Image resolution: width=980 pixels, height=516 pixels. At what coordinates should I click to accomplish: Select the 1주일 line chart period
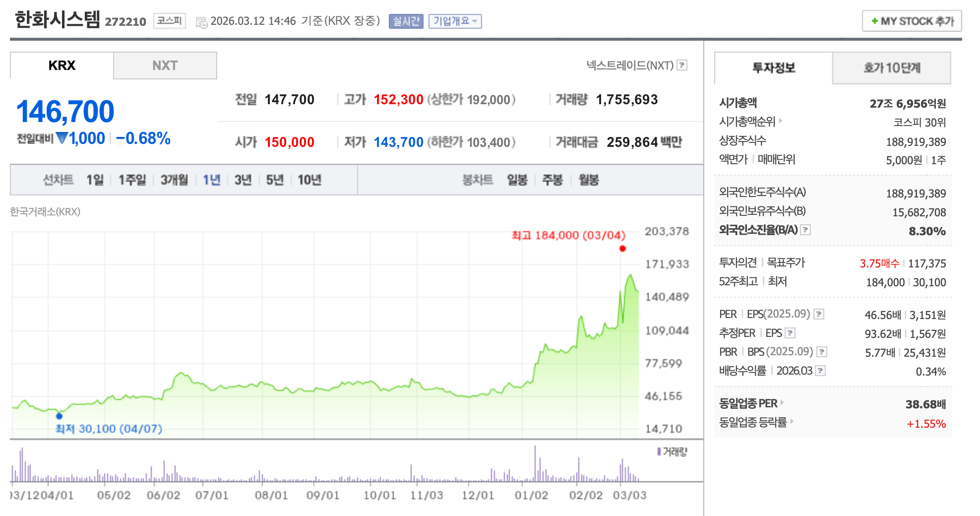click(x=132, y=180)
